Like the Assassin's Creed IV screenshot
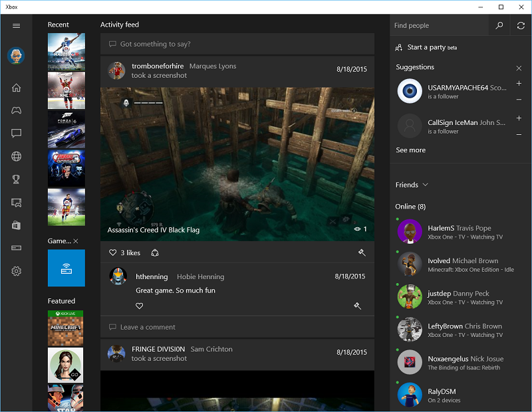Screen dimensions: 532x412 coord(113,253)
